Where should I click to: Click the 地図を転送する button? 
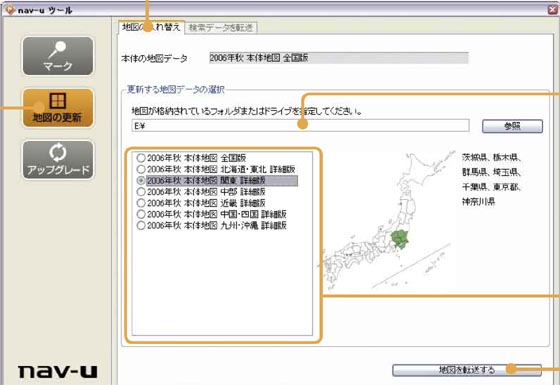click(467, 370)
